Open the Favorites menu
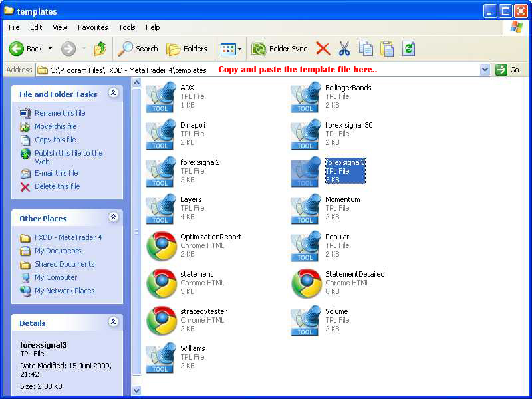 (x=92, y=27)
